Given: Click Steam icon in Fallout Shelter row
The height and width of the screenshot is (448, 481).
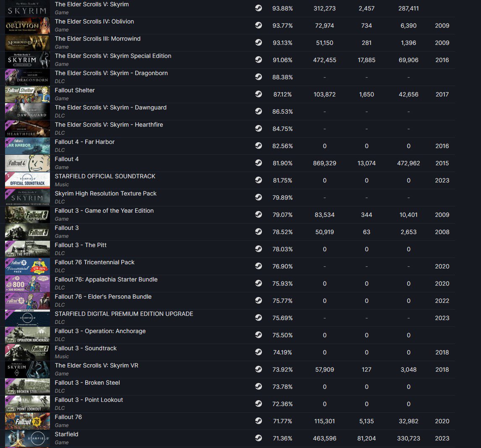Looking at the screenshot, I should (x=258, y=94).
